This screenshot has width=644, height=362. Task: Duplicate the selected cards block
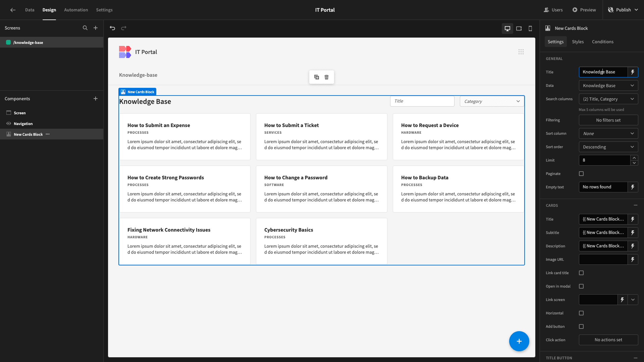317,77
